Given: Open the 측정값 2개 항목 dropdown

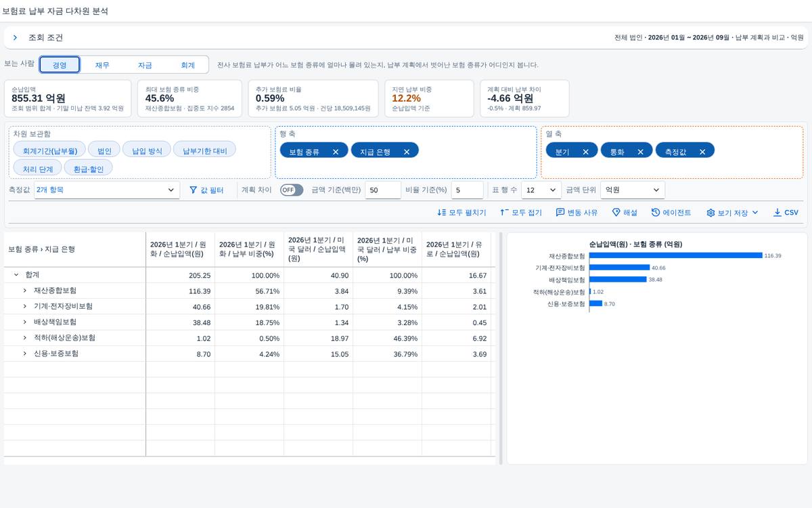Looking at the screenshot, I should tap(108, 190).
